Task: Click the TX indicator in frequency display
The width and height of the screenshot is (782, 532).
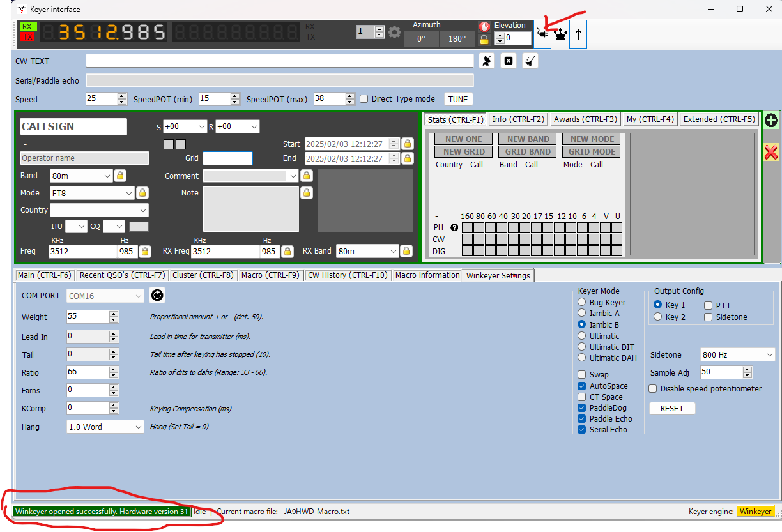Action: click(28, 37)
